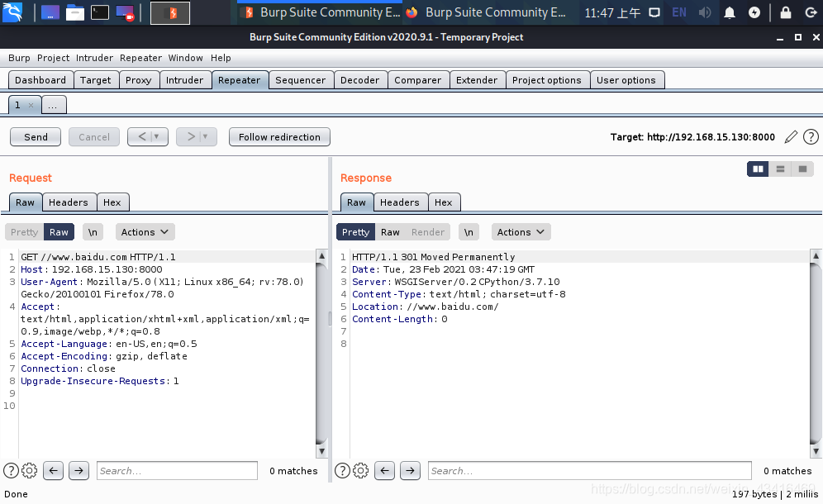Screen dimensions: 823x504
Task: Open Request search settings gear icon
Action: [30, 470]
